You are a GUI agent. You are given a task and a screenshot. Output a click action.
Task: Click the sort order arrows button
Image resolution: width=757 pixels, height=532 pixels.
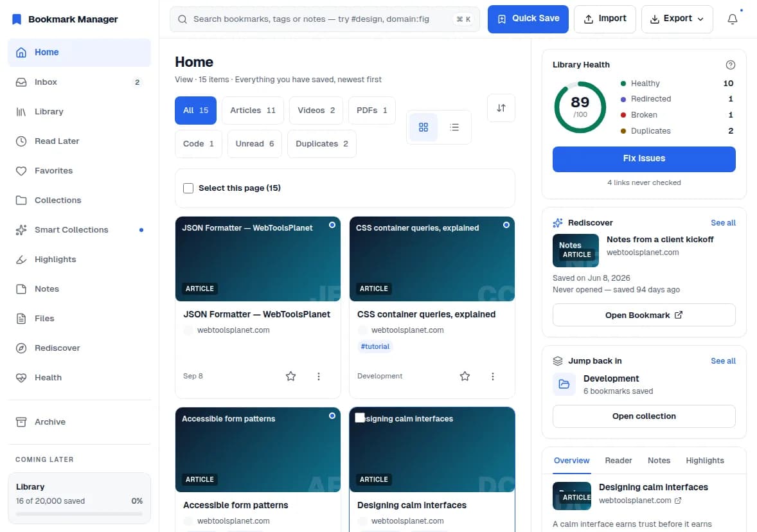[x=501, y=108]
